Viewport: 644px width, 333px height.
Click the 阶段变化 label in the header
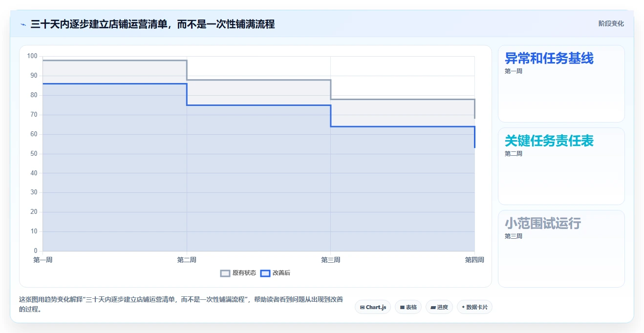pos(611,23)
